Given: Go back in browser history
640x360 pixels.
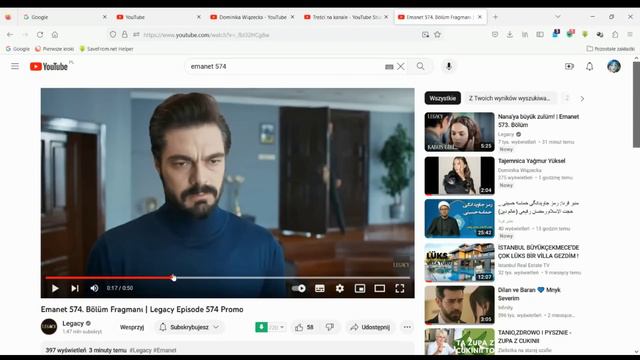Looking at the screenshot, I should (x=10, y=35).
